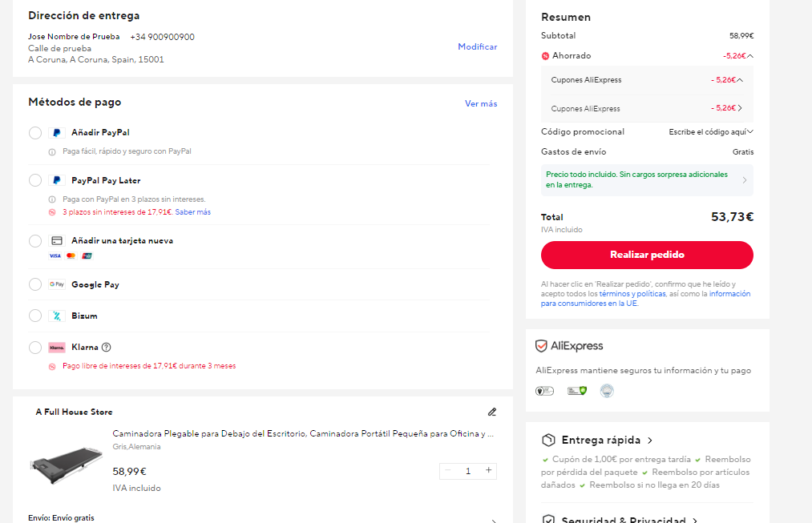Click the PayPal logo beside PayPal Pay Later

tap(57, 180)
